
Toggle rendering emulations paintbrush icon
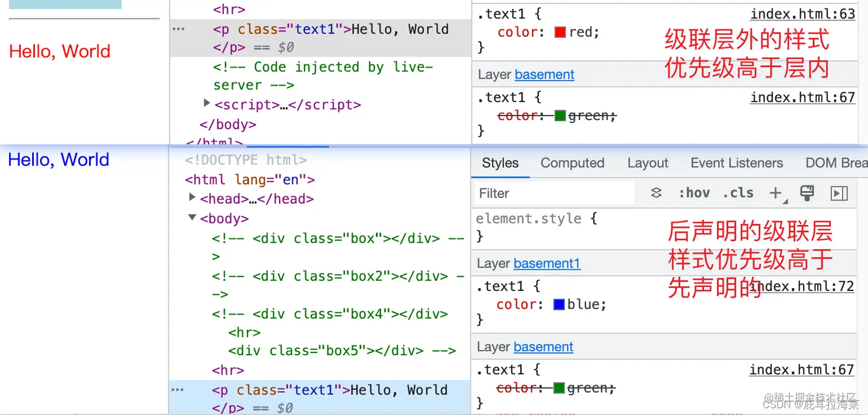point(807,193)
